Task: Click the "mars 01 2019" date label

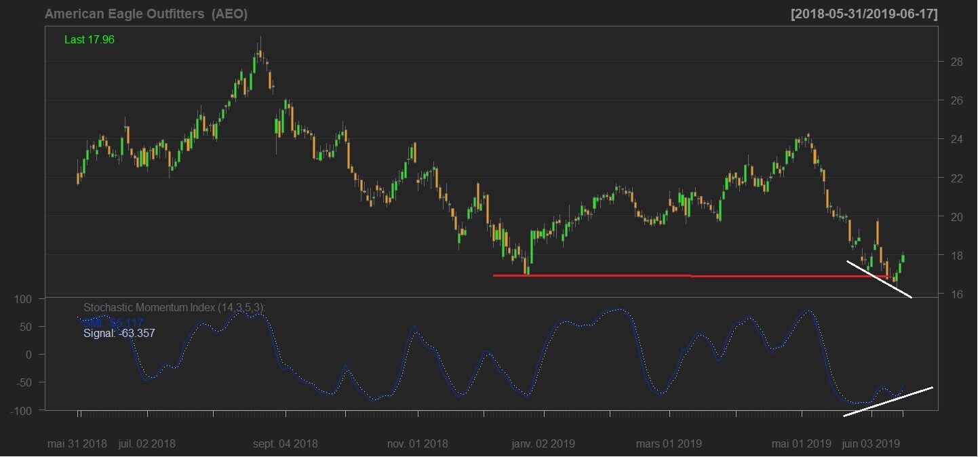Action: point(669,444)
